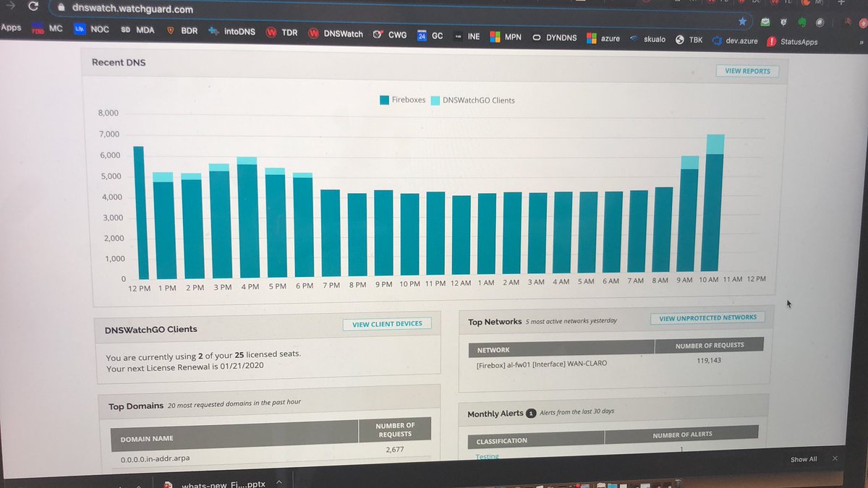Click the 10 AM chart bar

[715, 202]
